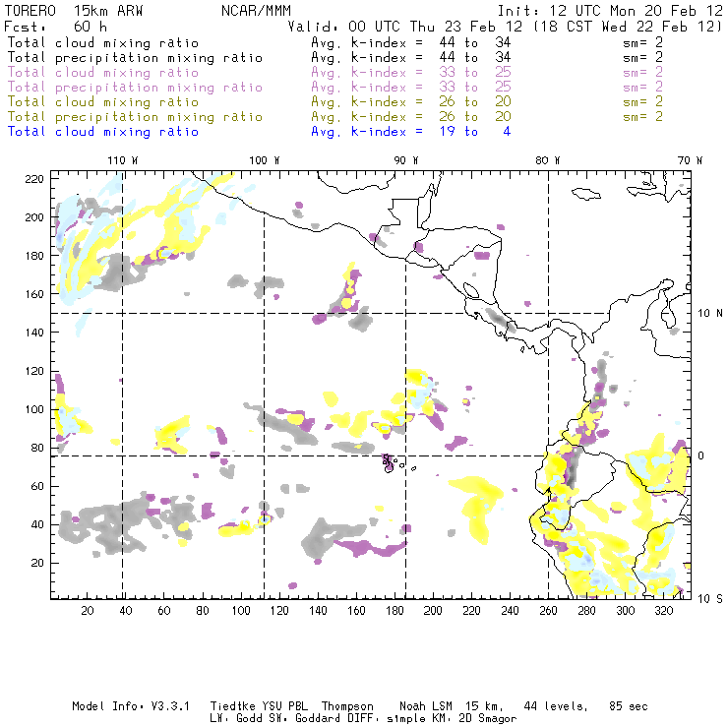728x728 pixels.
Task: Select the 'NCAR/MMM' header label
Action: [x=257, y=11]
